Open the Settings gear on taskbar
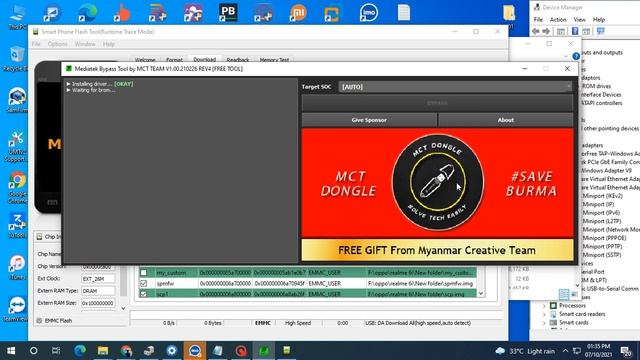Image resolution: width=640 pixels, height=360 pixels. [172, 351]
